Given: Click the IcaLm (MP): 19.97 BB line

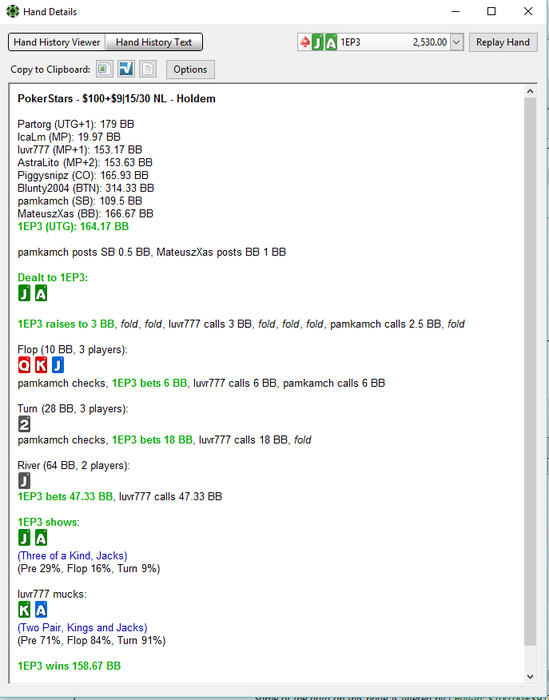Looking at the screenshot, I should click(69, 137).
